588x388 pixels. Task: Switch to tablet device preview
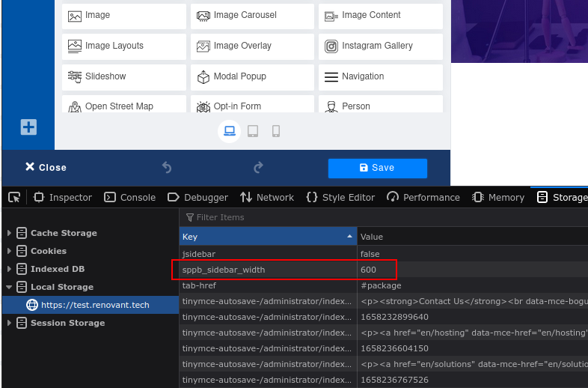point(253,131)
